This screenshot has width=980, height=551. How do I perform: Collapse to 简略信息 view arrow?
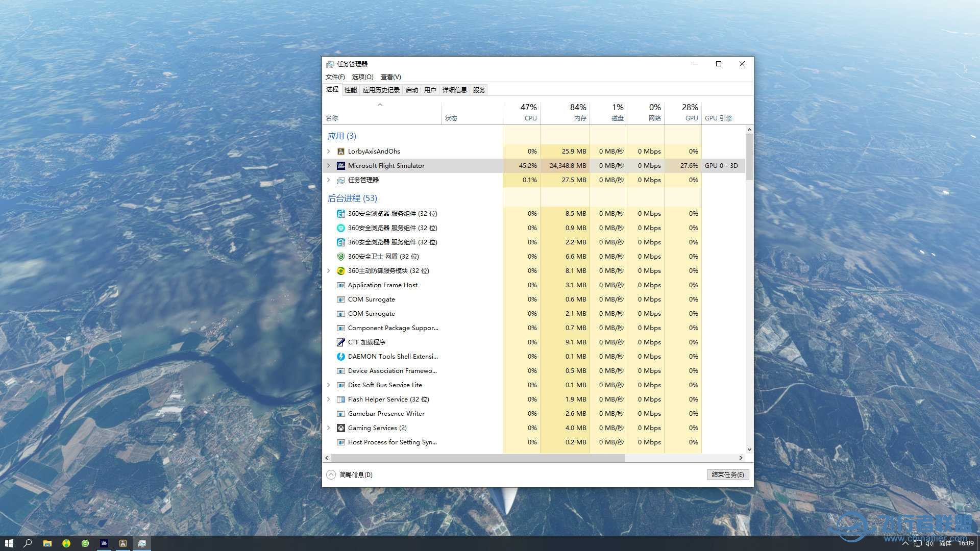(x=331, y=475)
